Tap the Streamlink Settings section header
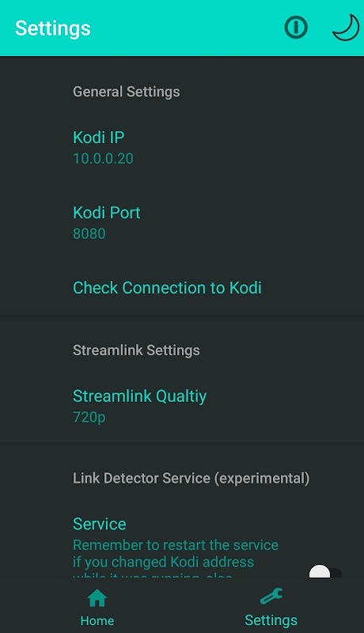The height and width of the screenshot is (633, 364). pos(136,350)
